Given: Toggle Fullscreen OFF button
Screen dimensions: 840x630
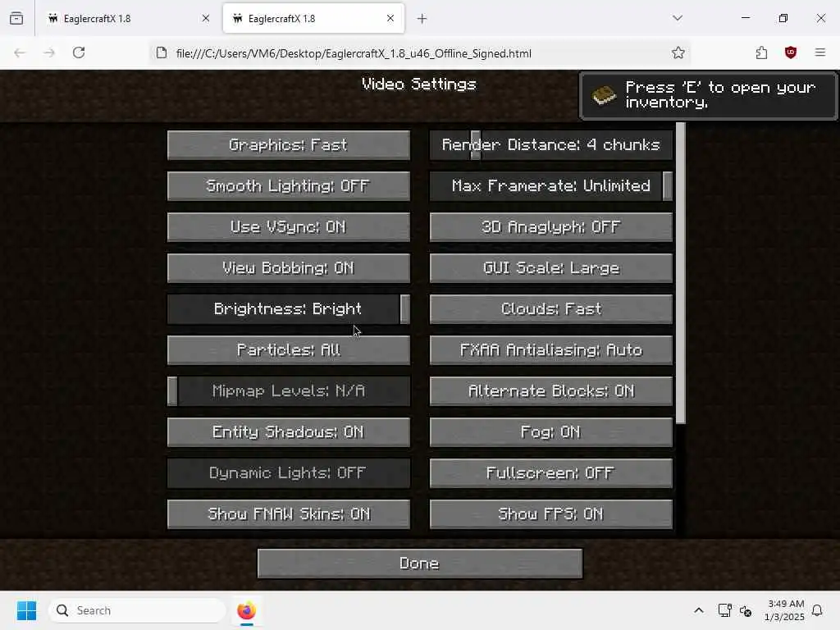Looking at the screenshot, I should (x=550, y=473).
